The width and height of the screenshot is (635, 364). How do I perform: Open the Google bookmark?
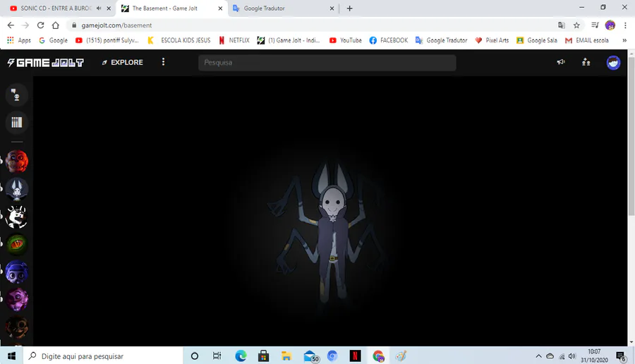tap(53, 40)
